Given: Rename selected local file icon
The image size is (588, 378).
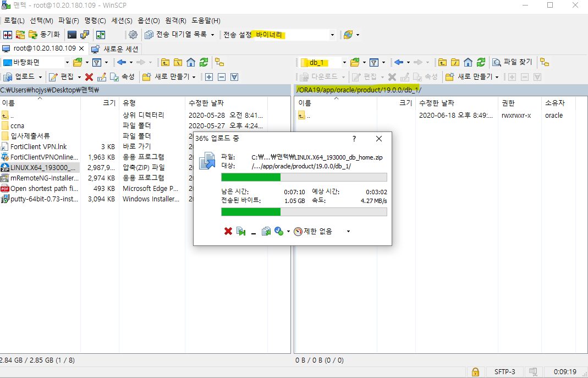Looking at the screenshot, I should 102,77.
